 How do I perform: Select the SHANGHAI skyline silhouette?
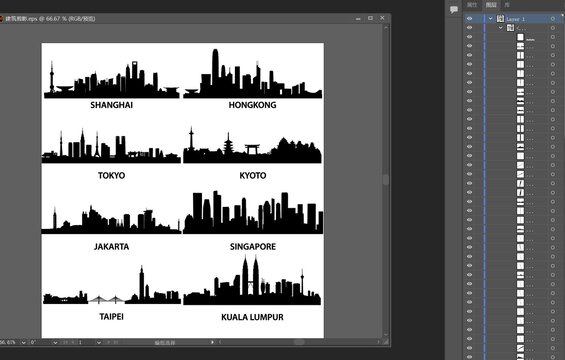111,80
